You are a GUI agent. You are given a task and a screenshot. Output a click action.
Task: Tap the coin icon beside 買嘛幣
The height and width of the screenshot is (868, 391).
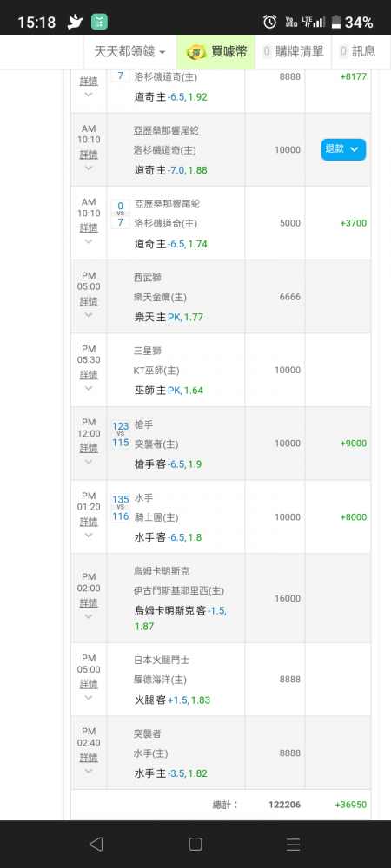point(195,52)
